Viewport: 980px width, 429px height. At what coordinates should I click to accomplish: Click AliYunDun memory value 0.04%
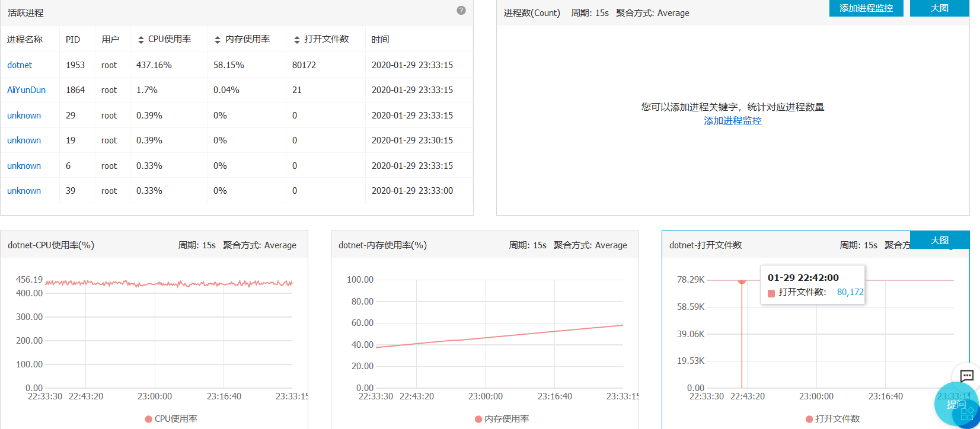pos(226,90)
